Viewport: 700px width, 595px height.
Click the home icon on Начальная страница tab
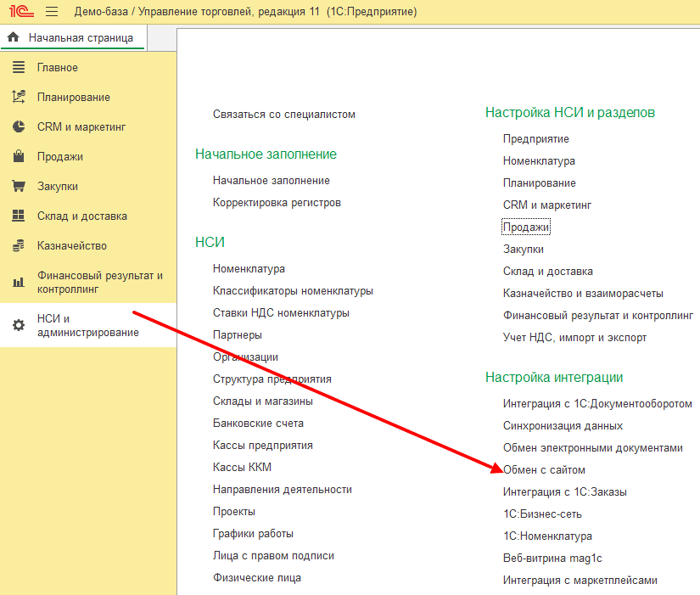[14, 37]
